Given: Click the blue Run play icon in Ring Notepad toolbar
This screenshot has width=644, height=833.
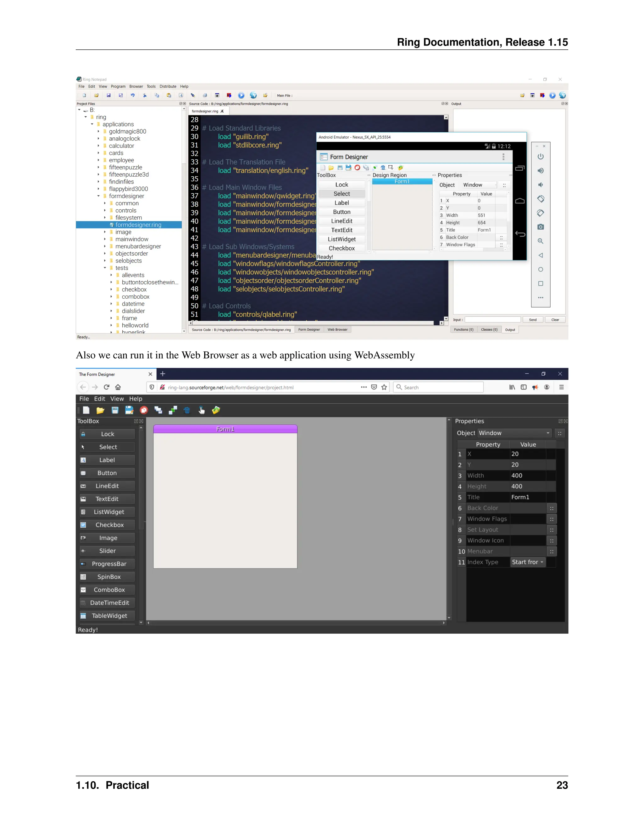Looking at the screenshot, I should click(x=241, y=95).
